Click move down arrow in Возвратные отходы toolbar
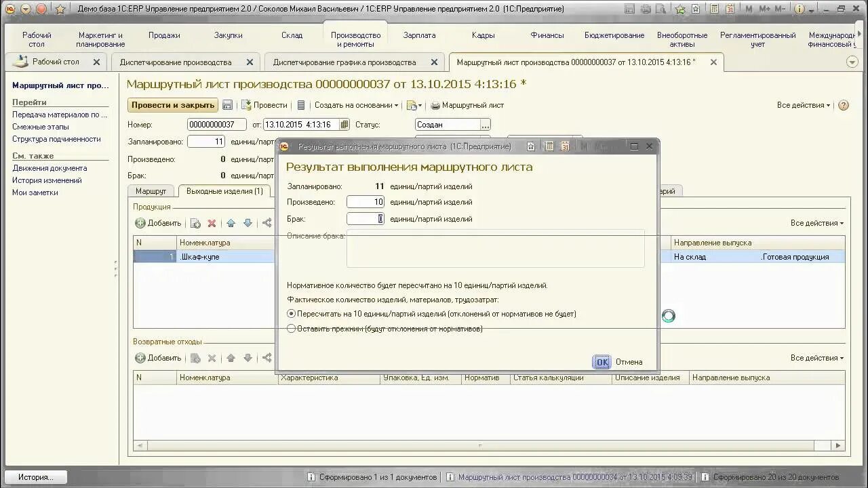Viewport: 868px width, 488px height. pyautogui.click(x=248, y=358)
